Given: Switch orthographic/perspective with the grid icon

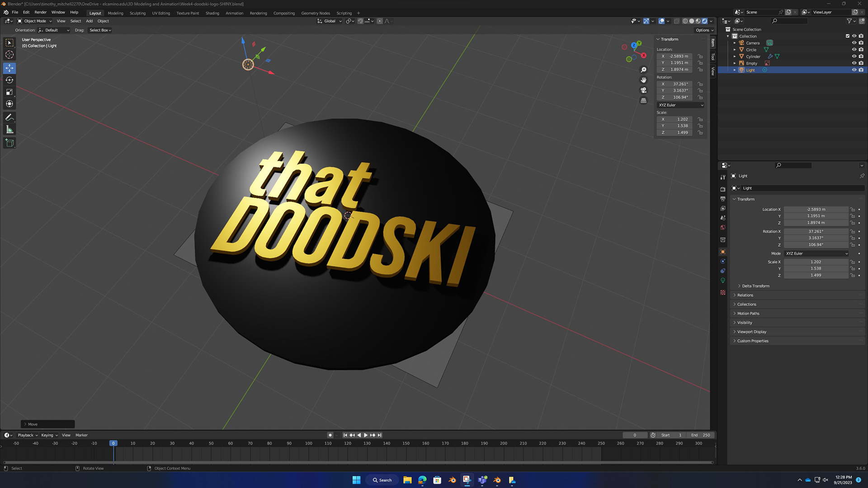Looking at the screenshot, I should point(644,101).
